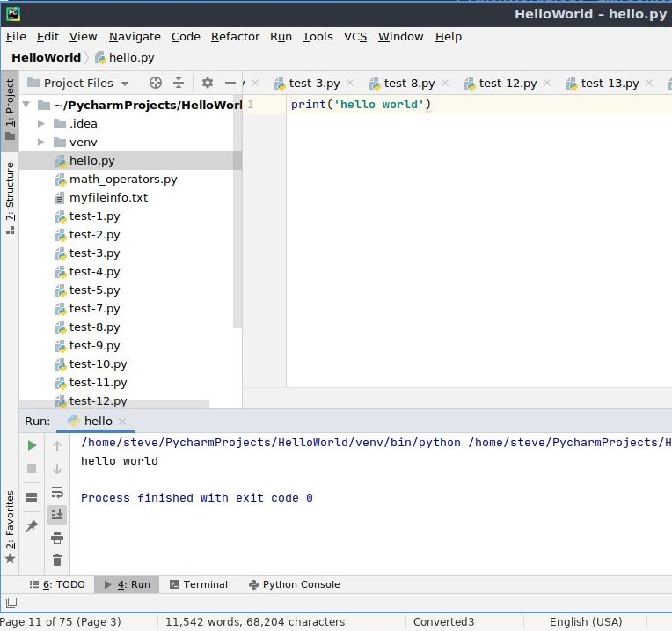Screen dimensions: 672x631
Task: Toggle scroll to end in Run console
Action: click(57, 514)
